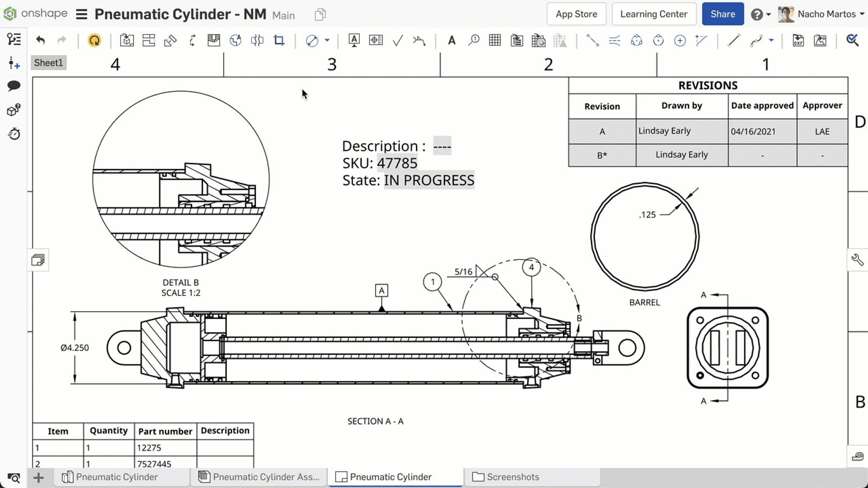
Task: Select the Crop view tool
Action: (x=279, y=40)
